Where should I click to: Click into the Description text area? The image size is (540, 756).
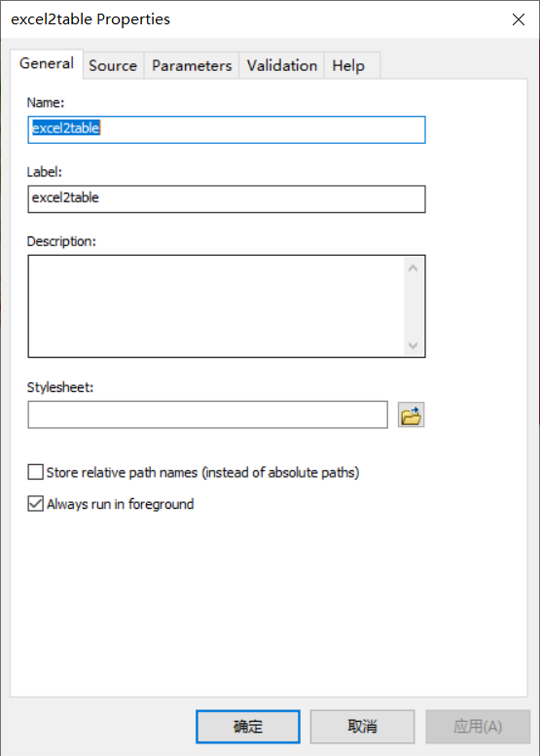point(216,306)
